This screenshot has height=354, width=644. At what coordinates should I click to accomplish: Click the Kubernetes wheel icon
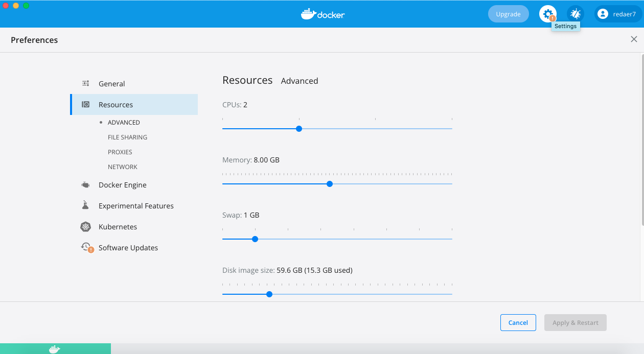point(86,227)
